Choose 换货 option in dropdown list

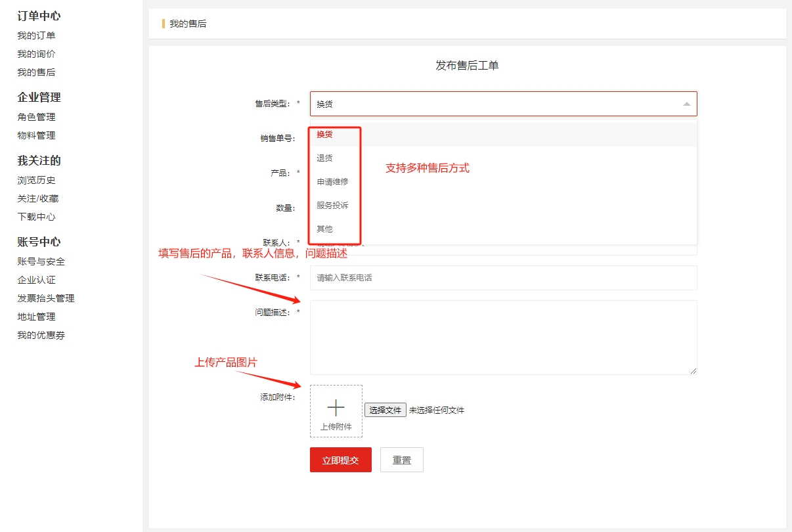click(x=504, y=134)
